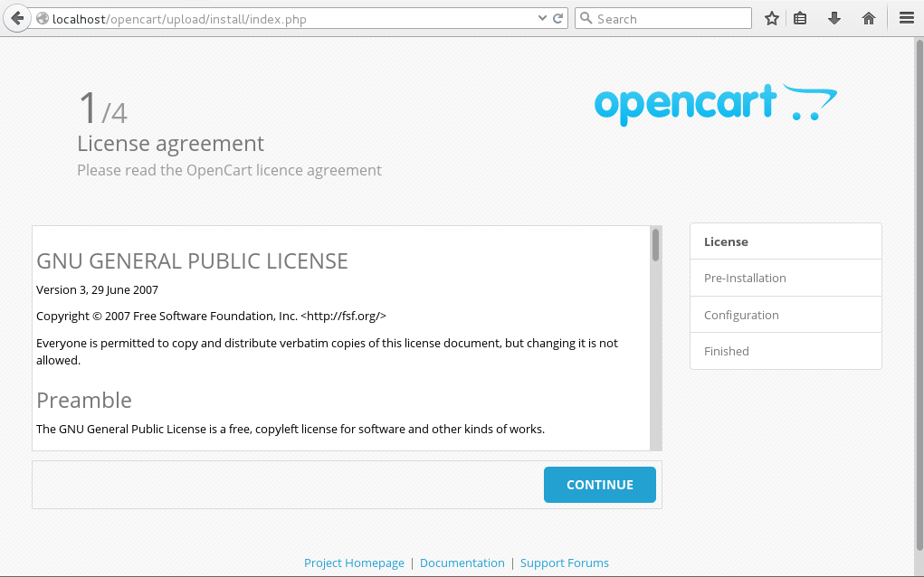The height and width of the screenshot is (577, 924).
Task: Click the localhost address bar URL
Action: [x=179, y=19]
